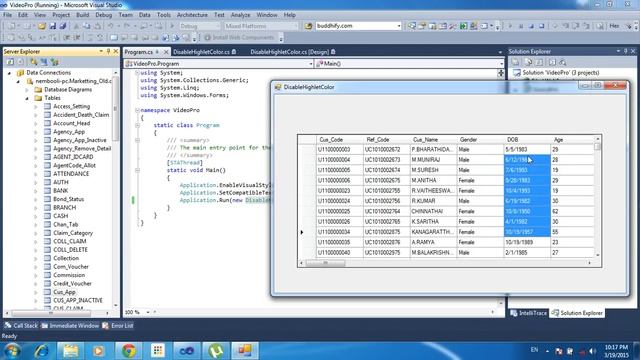The width and height of the screenshot is (640, 360).
Task: Click the editor split-window handle icon
Action: (501, 73)
